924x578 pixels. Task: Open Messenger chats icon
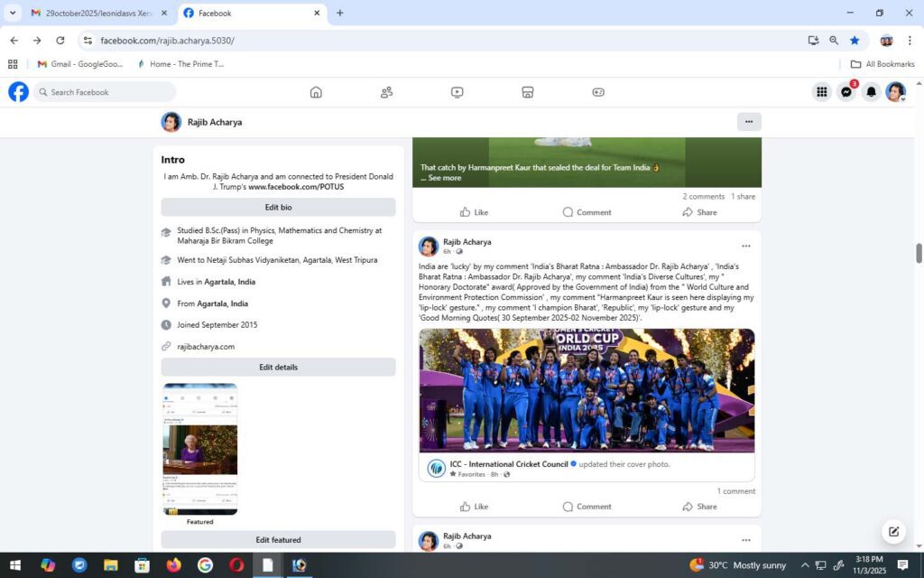846,92
